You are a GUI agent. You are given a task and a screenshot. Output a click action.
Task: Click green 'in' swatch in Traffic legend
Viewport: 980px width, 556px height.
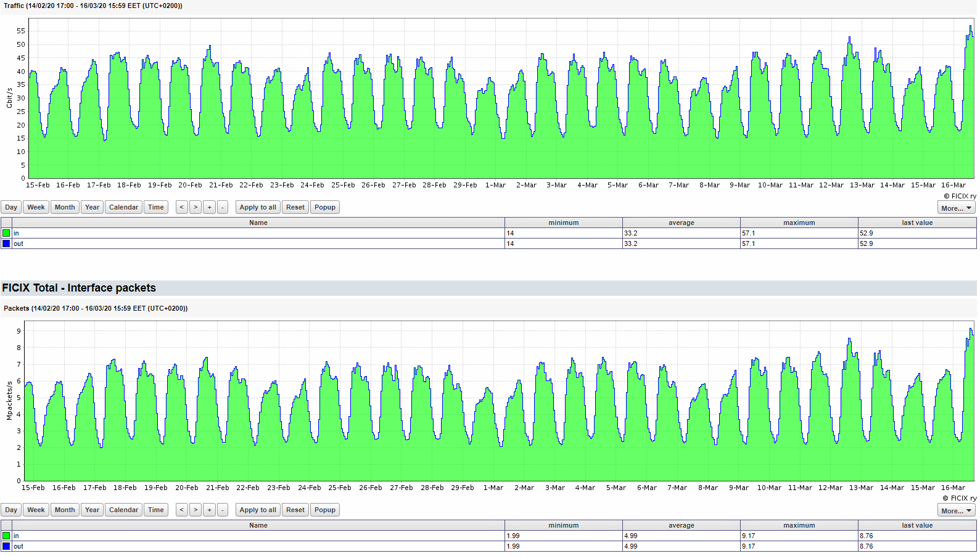pos(6,233)
